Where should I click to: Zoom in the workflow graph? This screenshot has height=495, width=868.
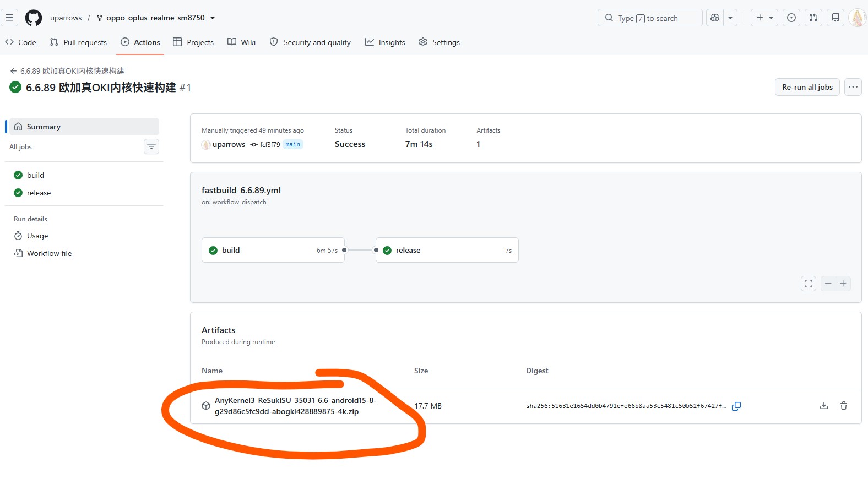[843, 284]
